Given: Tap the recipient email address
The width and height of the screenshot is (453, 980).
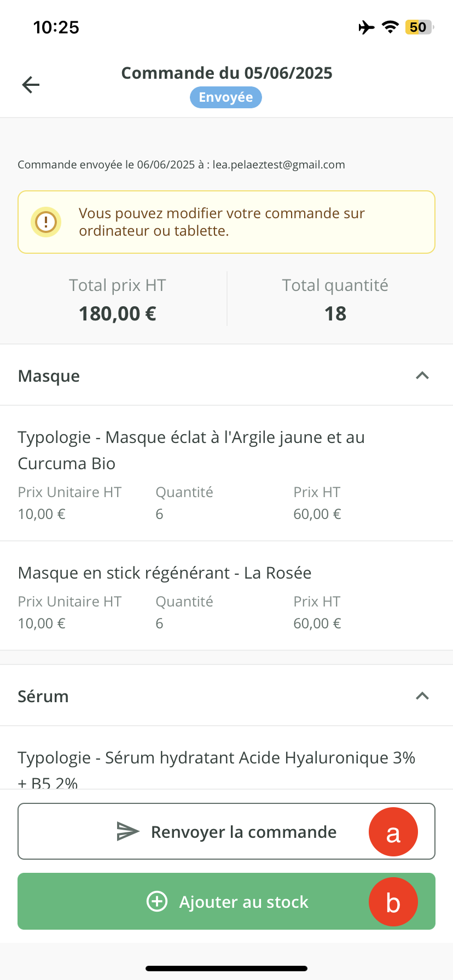Looking at the screenshot, I should click(x=278, y=165).
